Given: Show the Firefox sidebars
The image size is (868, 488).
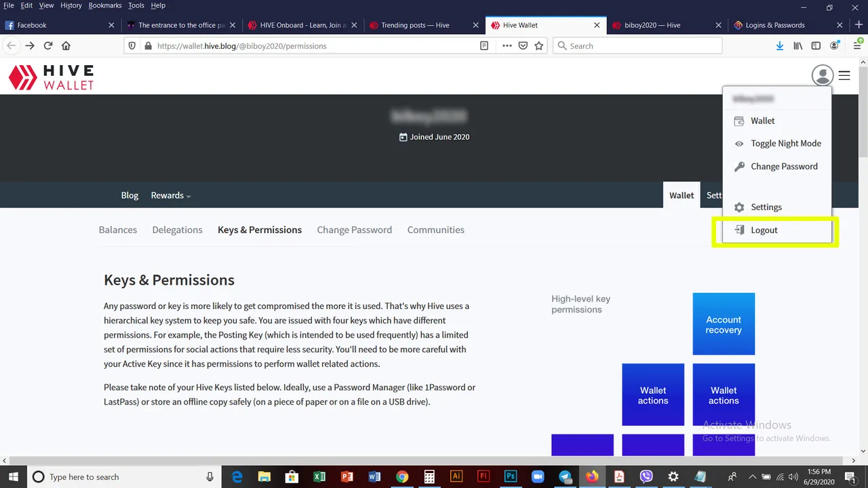Looking at the screenshot, I should click(x=816, y=46).
